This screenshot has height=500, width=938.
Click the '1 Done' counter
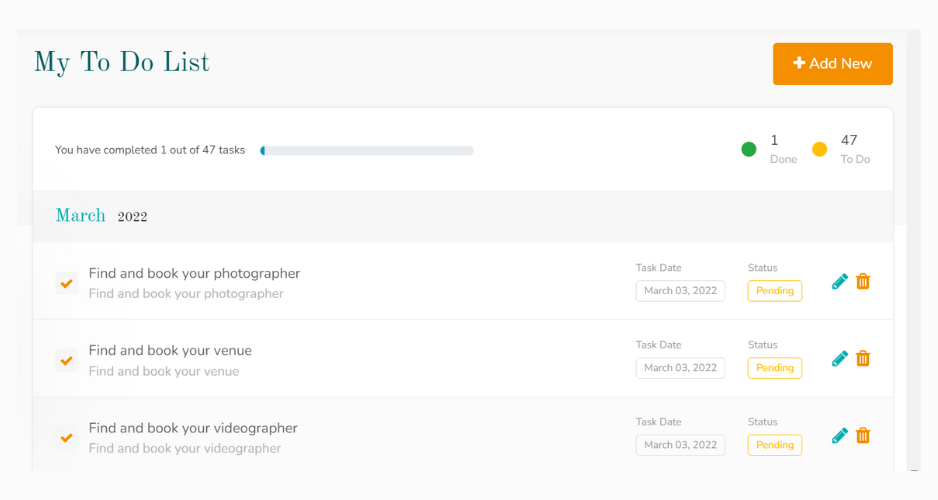tap(783, 150)
